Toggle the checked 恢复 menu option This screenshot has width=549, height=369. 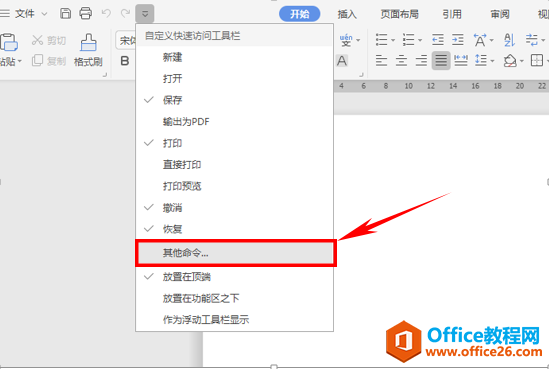point(234,229)
